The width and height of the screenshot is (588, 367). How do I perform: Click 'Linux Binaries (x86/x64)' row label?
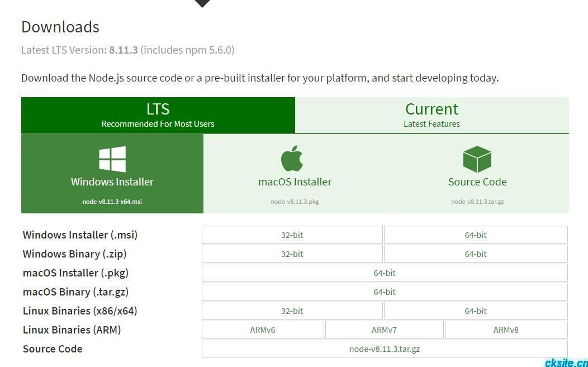pyautogui.click(x=80, y=311)
